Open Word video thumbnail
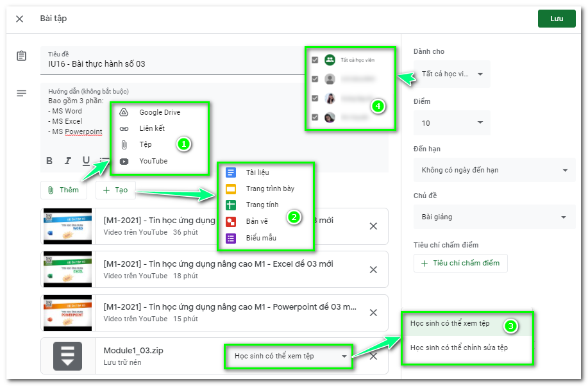This screenshot has width=588, height=386. pos(67,226)
